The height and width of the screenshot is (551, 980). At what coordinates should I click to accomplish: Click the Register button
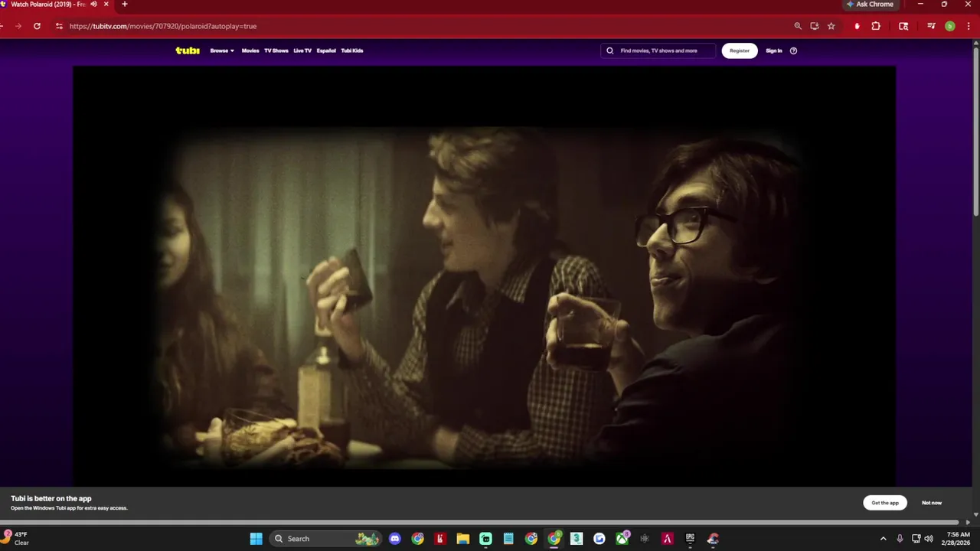pos(740,51)
